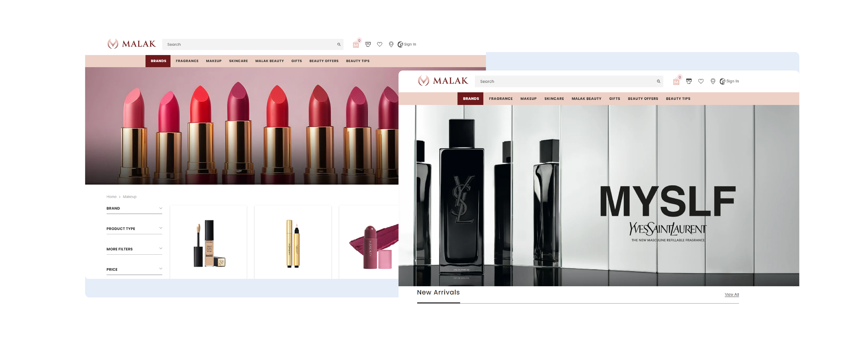Screen dimensions: 868x352
Task: Open GIFTS menu in the left Makeup page
Action: click(x=296, y=61)
